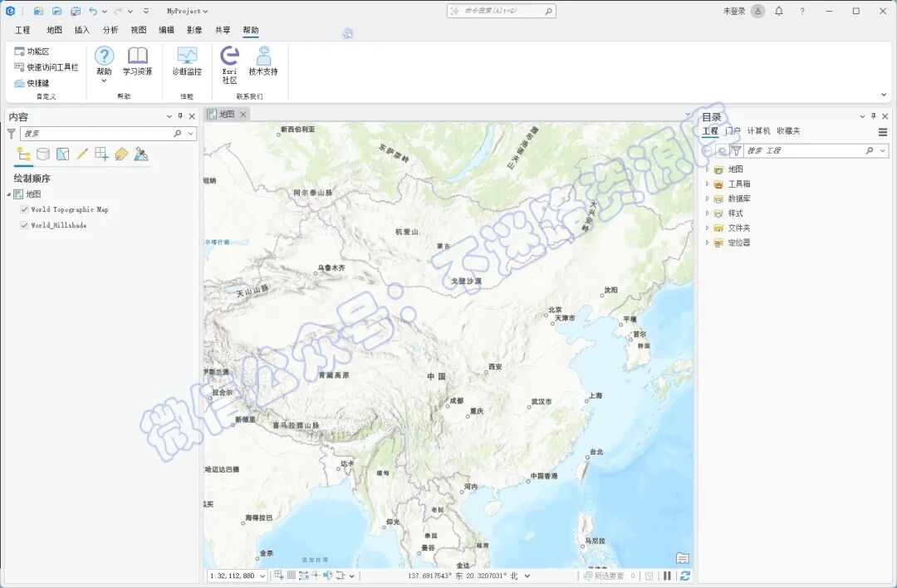This screenshot has height=588, width=897.
Task: Open the coordinate display units dropdown
Action: pos(527,576)
